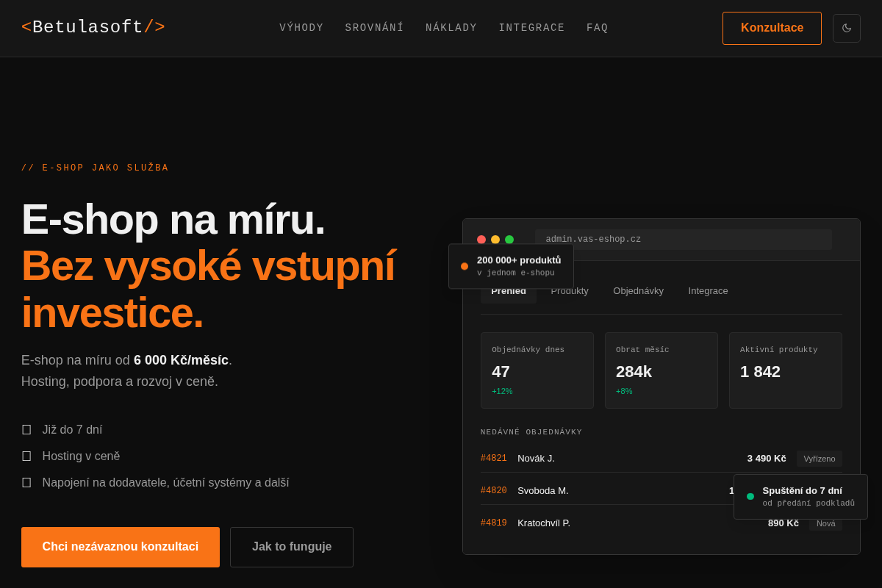Click checkbox icon beside Hosting v ceně

point(26,456)
